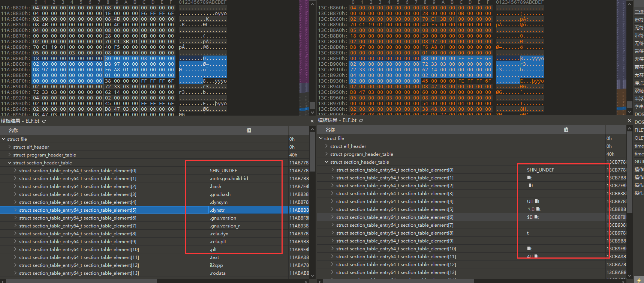Click the 名称 column header in left pane

coord(104,130)
